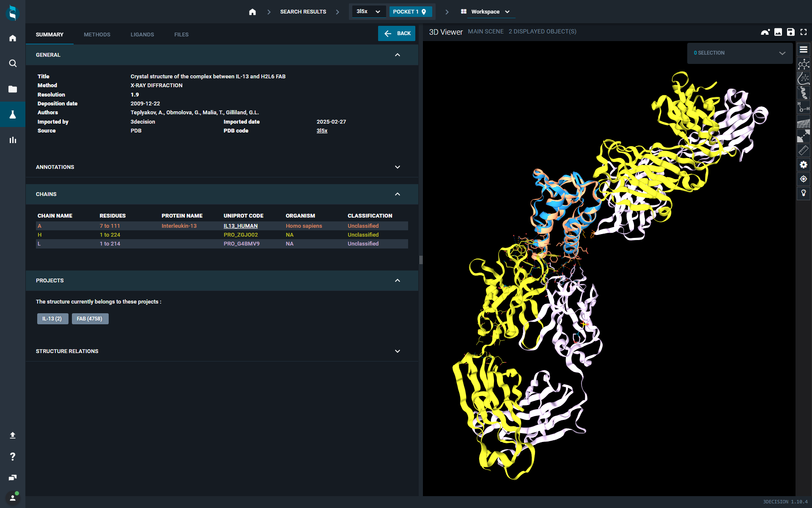Save scene with the floppy disk icon
812x508 pixels.
[x=790, y=32]
